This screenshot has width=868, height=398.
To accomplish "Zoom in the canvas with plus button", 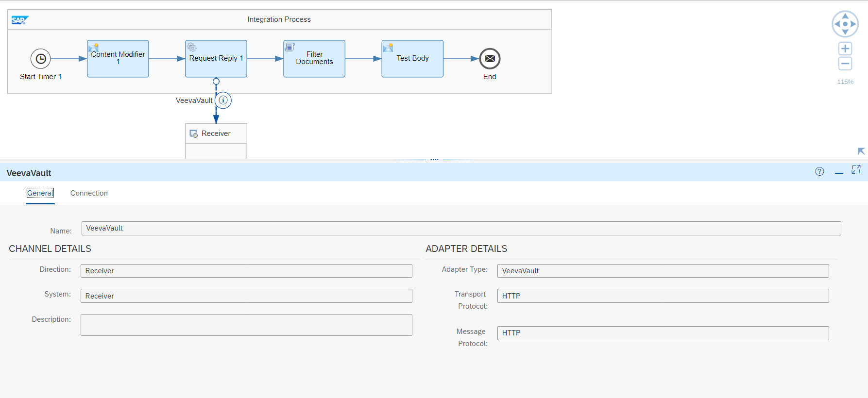I will coord(845,49).
